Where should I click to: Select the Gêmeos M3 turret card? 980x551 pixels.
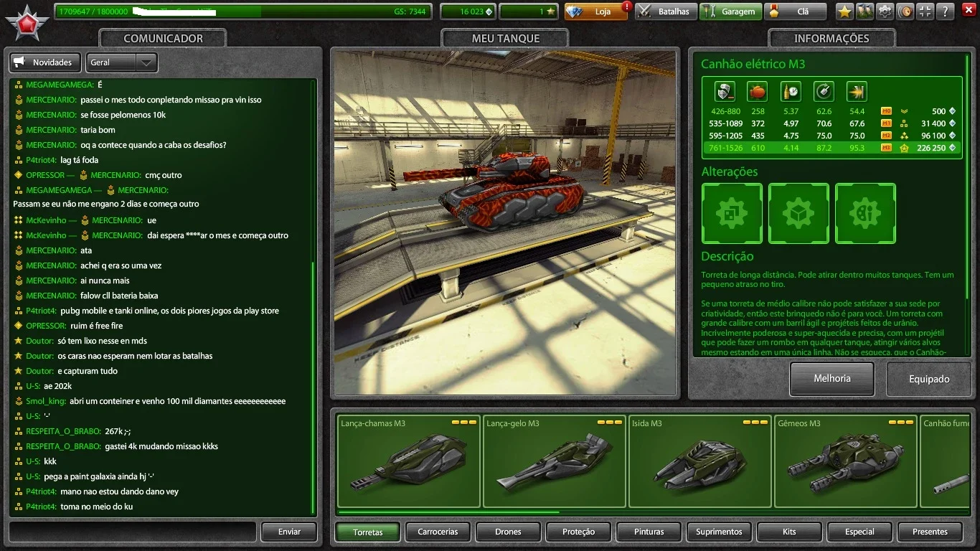click(x=846, y=461)
